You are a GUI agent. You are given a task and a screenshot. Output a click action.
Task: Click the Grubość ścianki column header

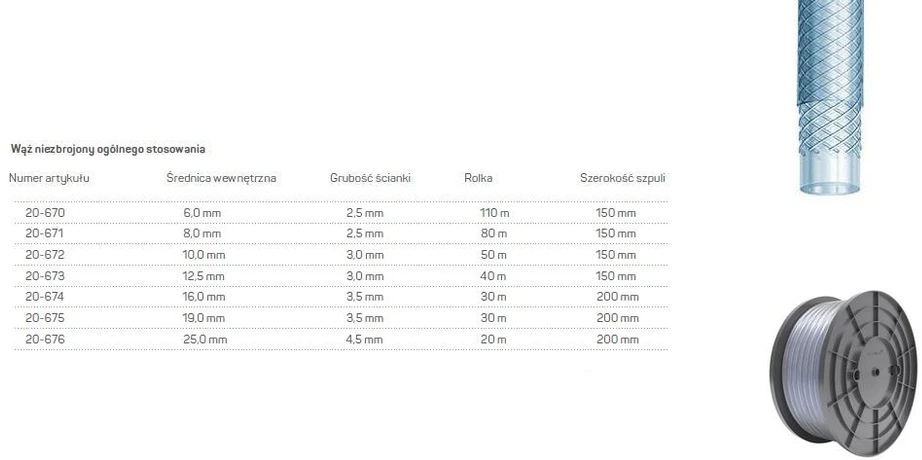[x=370, y=178]
